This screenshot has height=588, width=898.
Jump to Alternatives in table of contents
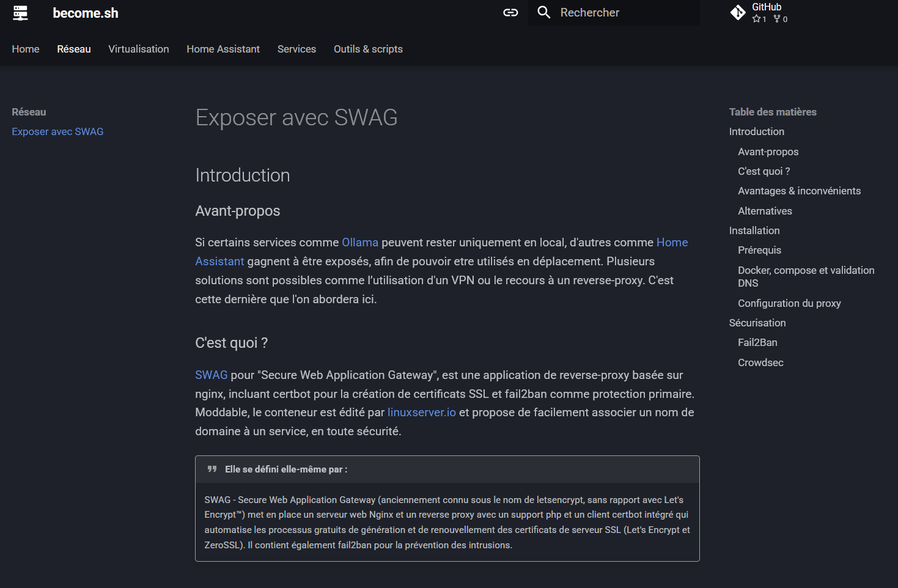[x=765, y=211]
